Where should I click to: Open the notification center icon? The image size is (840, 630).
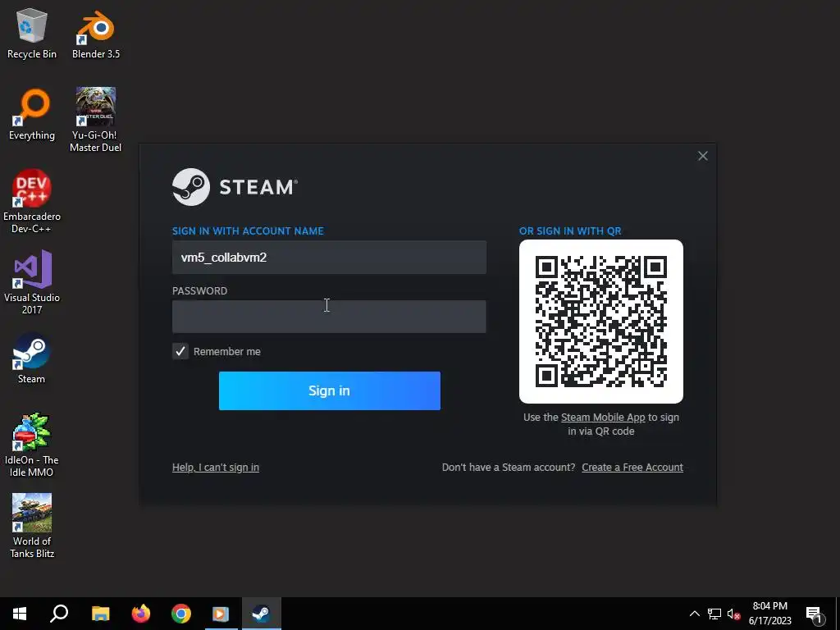point(815,614)
